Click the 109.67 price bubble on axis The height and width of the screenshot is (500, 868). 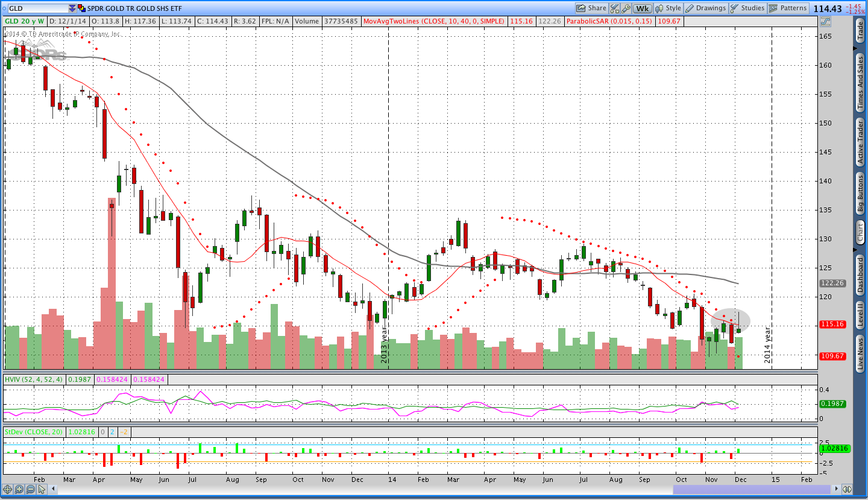(x=832, y=356)
